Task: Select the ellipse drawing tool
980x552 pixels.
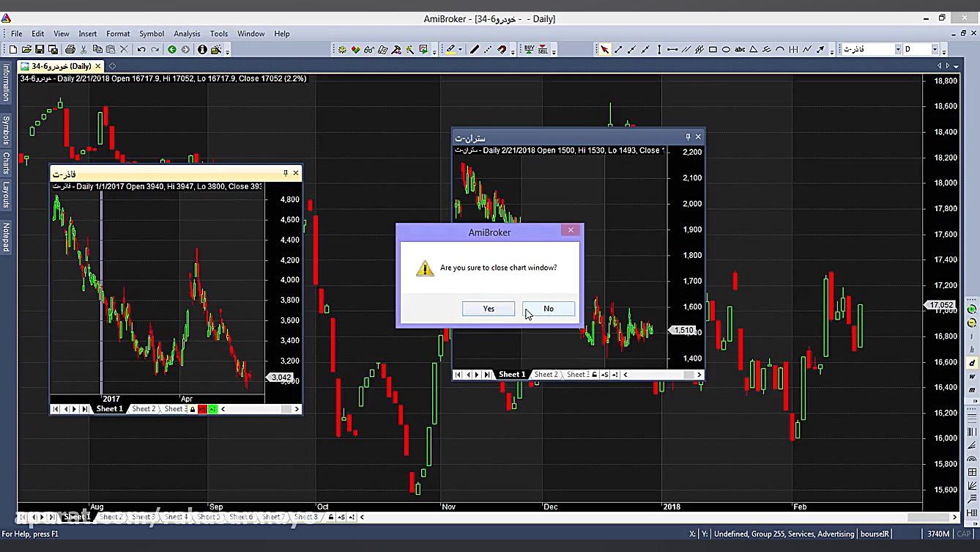Action: 726,50
